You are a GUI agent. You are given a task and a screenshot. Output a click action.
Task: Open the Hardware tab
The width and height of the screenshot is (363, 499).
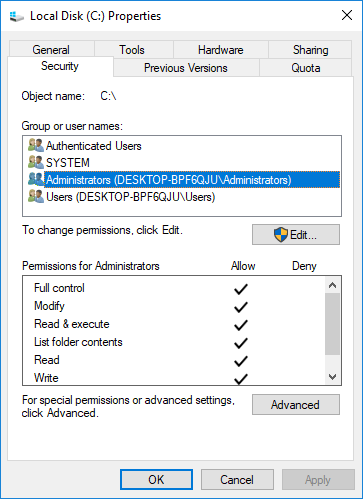(x=221, y=50)
